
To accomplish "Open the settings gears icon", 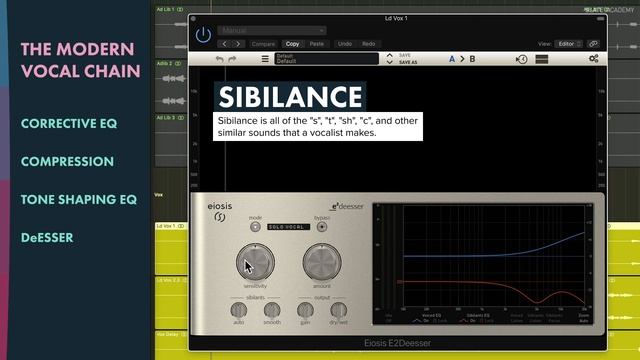I will [593, 59].
